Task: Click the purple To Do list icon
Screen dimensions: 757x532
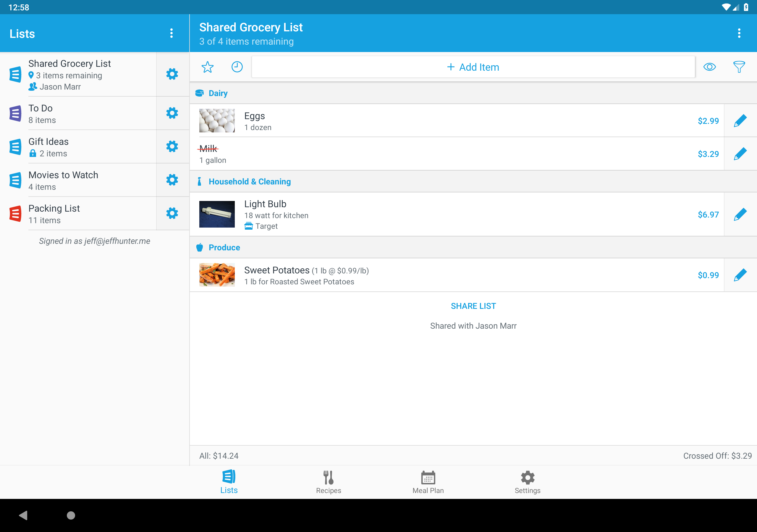Action: tap(15, 113)
